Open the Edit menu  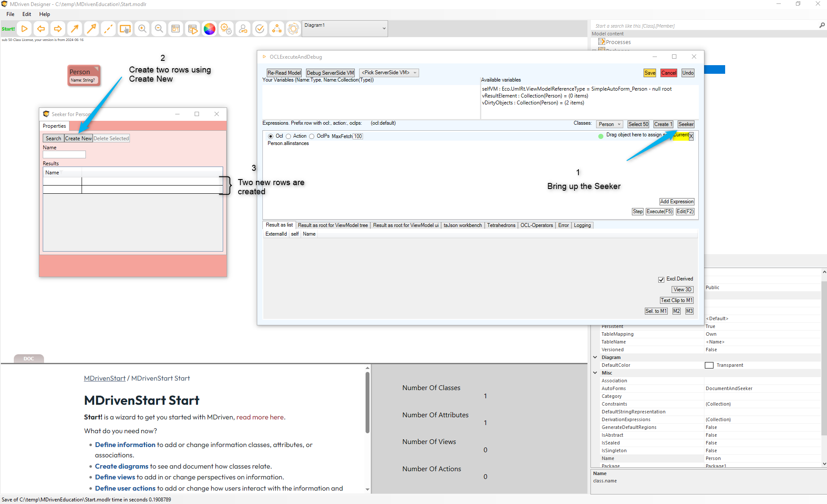pyautogui.click(x=27, y=14)
